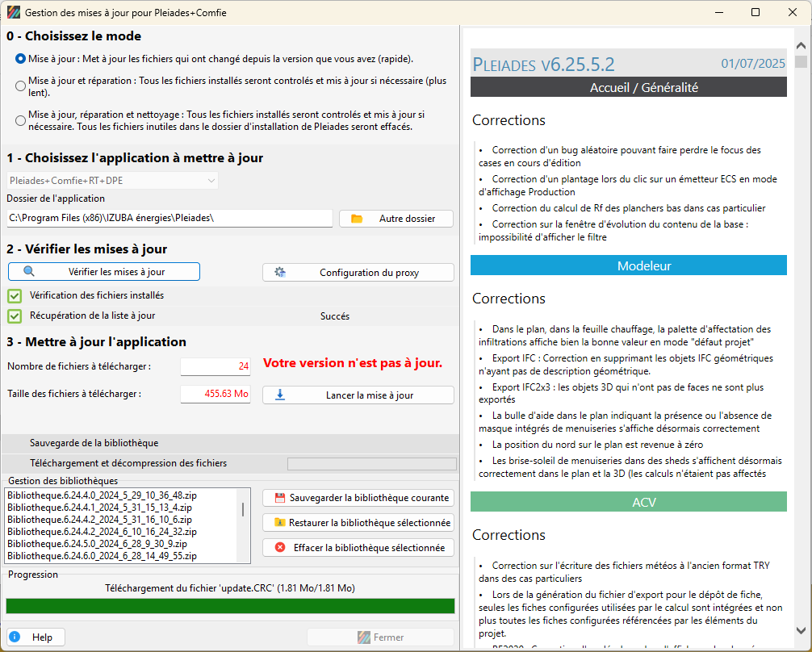Toggle 'Vérification des fichiers installés' checkbox

(15, 296)
